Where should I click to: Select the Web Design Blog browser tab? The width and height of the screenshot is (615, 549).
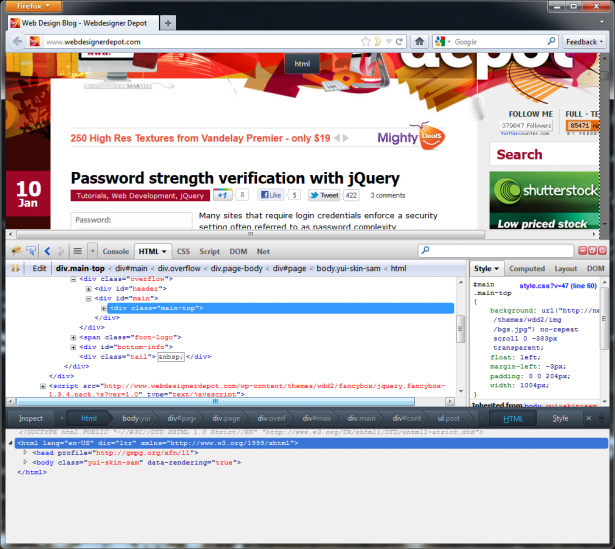tap(84, 23)
